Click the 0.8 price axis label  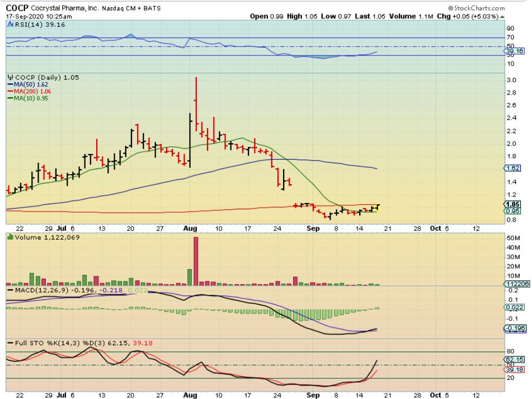pos(511,220)
